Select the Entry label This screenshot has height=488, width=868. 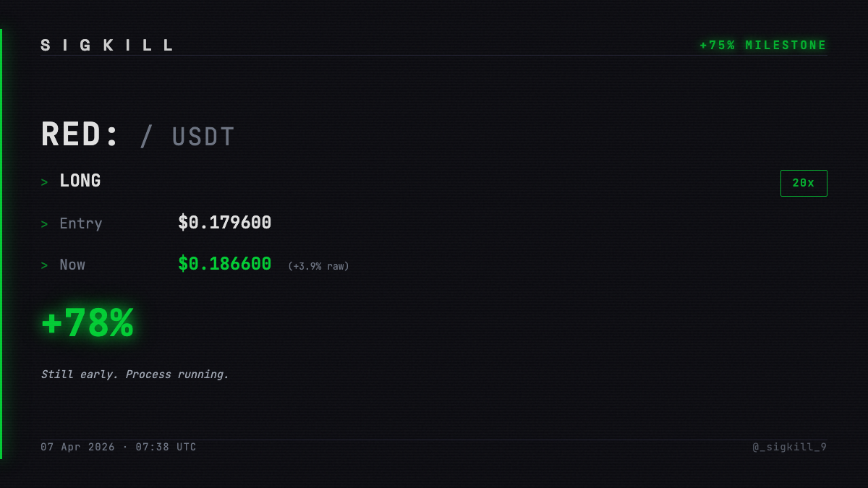[81, 223]
